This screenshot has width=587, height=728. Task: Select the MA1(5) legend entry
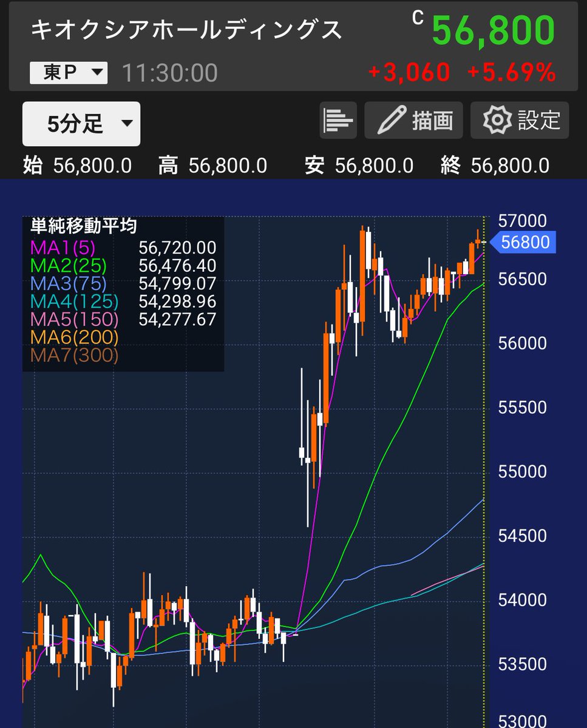coord(63,248)
